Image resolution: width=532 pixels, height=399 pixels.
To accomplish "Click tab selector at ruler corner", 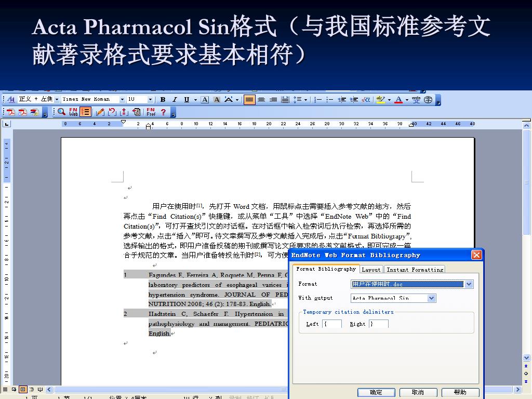I will click(x=6, y=124).
